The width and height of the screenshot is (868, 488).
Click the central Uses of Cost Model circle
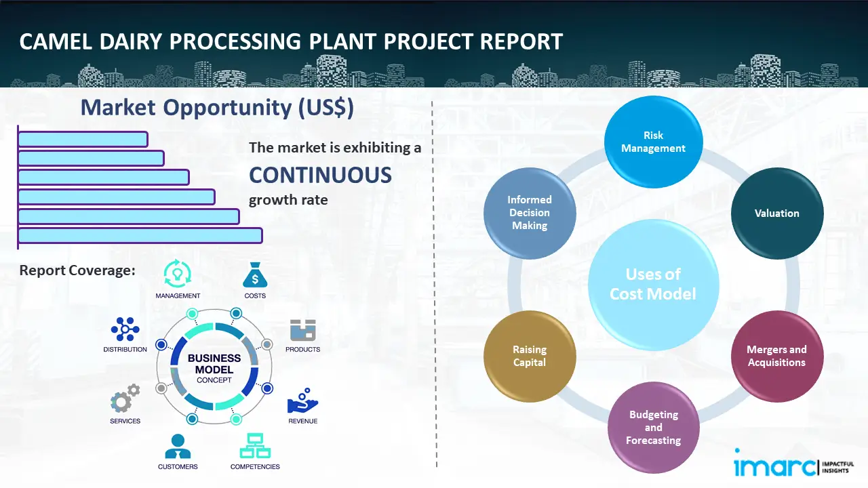[653, 284]
